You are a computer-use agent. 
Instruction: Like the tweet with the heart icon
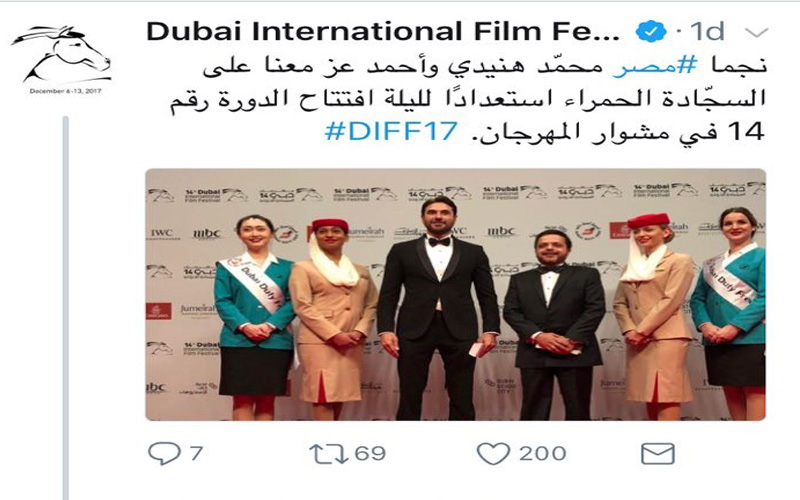tap(493, 453)
